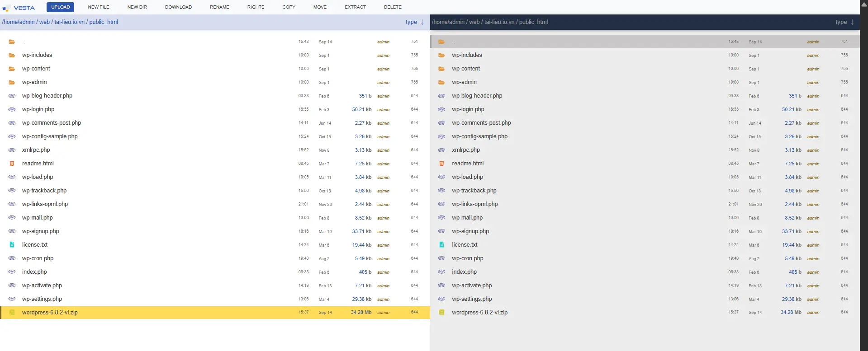Click the UPLOAD button

click(60, 7)
